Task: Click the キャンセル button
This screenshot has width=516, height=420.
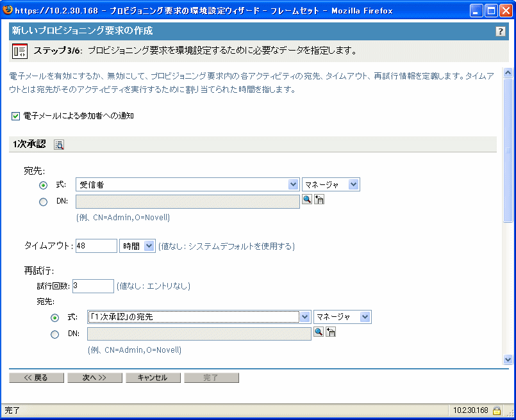Action: [153, 377]
